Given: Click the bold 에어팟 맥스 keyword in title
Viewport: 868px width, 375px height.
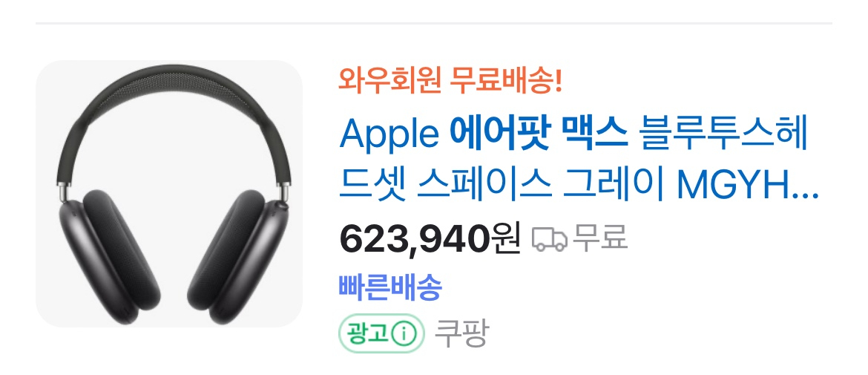Looking at the screenshot, I should tap(539, 134).
